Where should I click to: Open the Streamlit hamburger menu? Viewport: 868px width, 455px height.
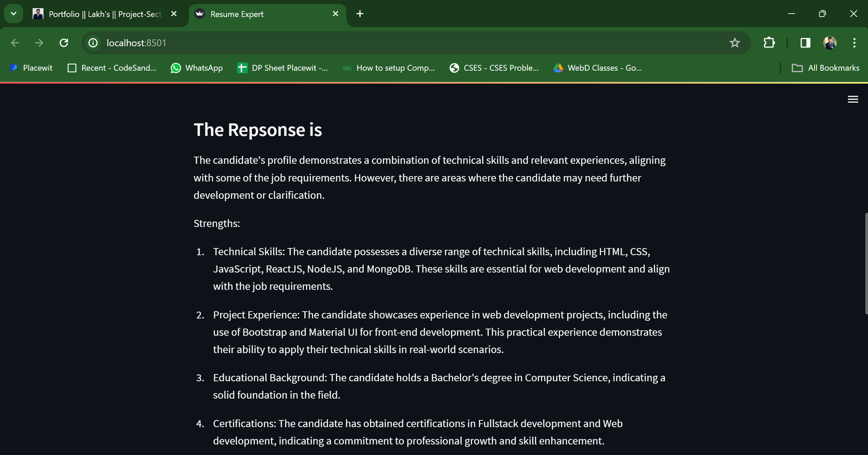pyautogui.click(x=853, y=99)
